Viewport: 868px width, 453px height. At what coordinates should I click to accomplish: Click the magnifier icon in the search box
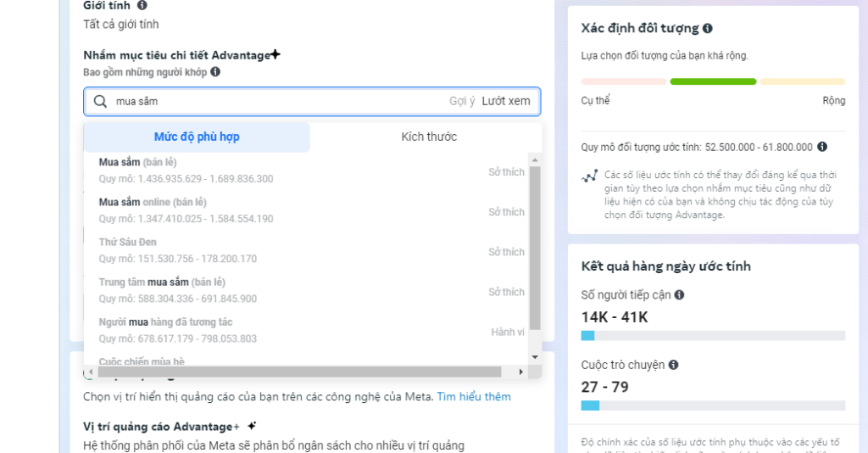[x=100, y=101]
